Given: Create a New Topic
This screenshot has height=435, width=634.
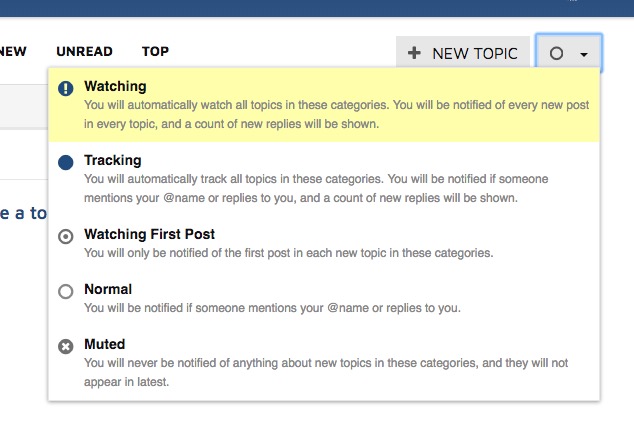Looking at the screenshot, I should [x=463, y=53].
